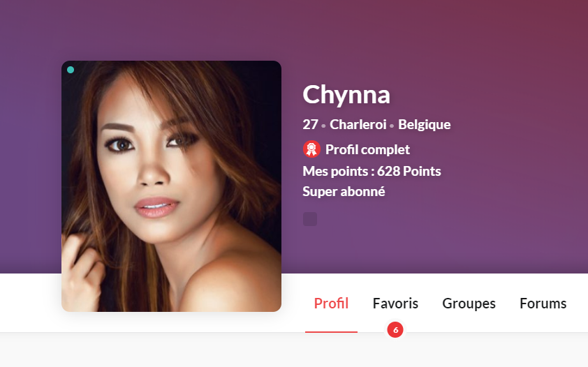Screen dimensions: 588x367
Task: Click the green online status dot on photo
Action: pos(71,70)
